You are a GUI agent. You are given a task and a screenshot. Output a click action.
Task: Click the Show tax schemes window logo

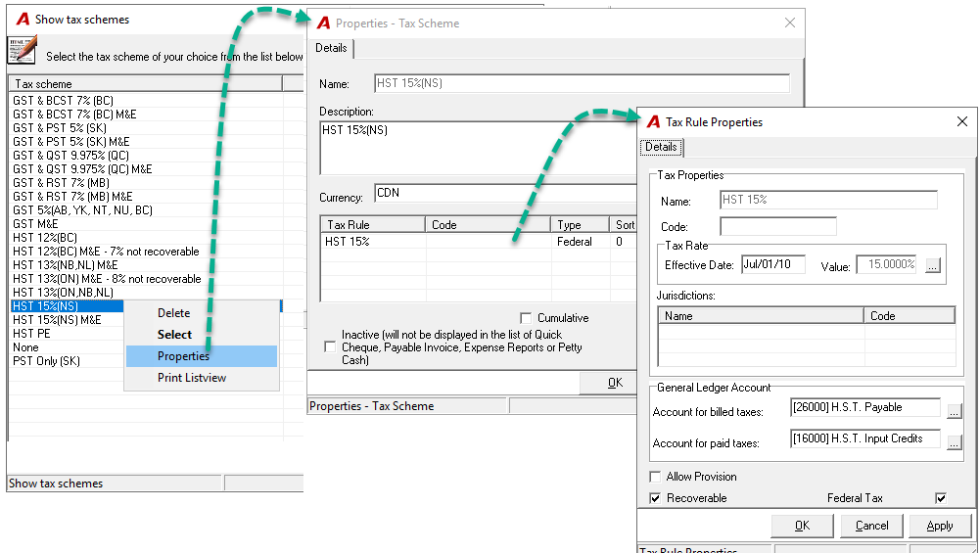pos(23,20)
